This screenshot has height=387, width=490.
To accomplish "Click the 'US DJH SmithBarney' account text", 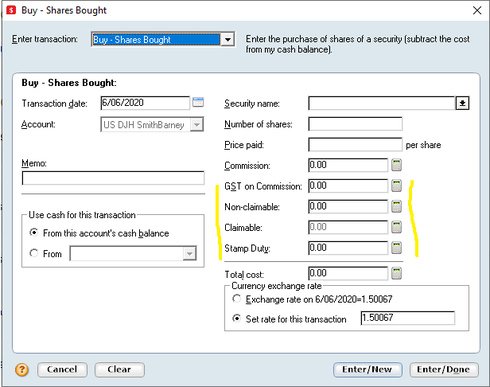I will click(144, 125).
